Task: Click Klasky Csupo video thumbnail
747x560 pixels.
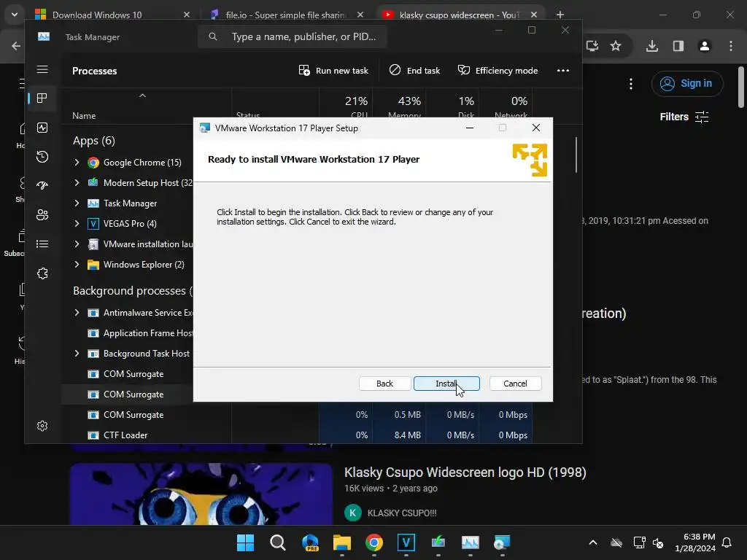Action: click(201, 494)
